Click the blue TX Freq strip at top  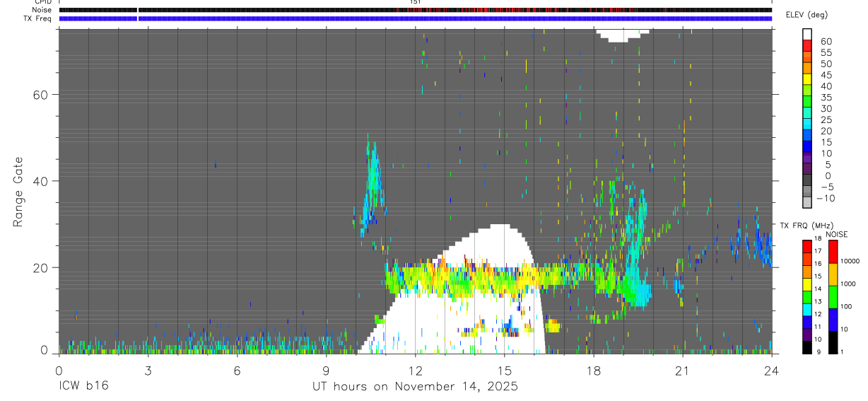click(415, 18)
